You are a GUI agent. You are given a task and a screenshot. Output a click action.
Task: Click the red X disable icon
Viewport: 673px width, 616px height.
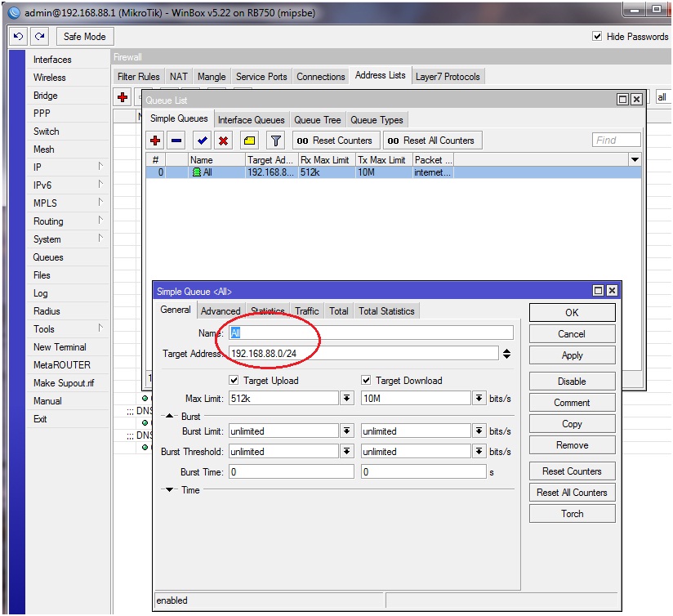[x=223, y=141]
